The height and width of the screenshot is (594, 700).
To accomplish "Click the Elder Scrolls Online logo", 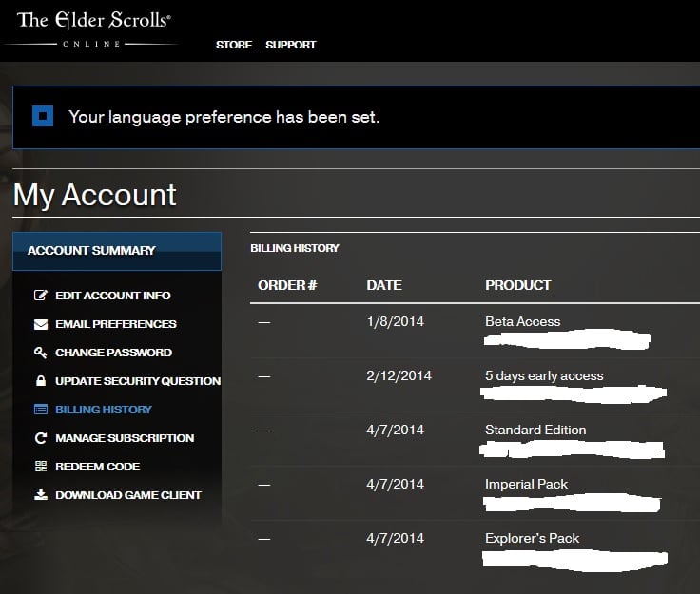I will pyautogui.click(x=92, y=29).
